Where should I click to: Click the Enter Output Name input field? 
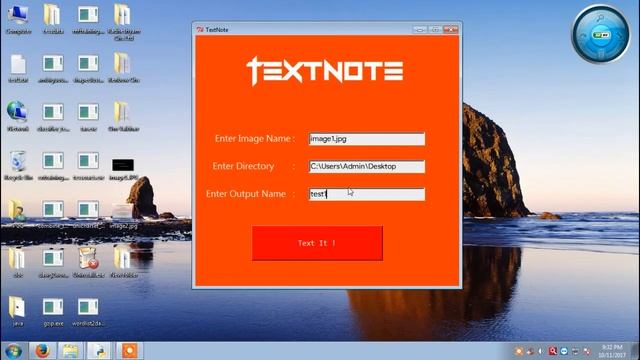(367, 194)
